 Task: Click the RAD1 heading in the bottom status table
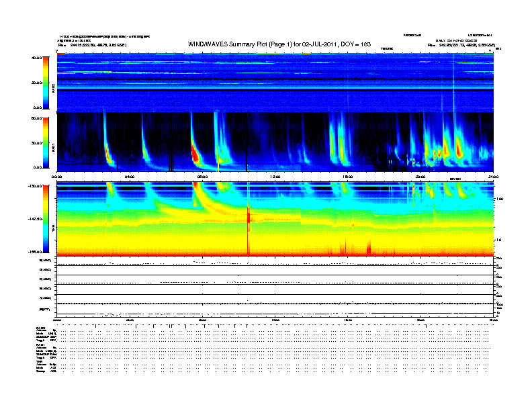41,345
